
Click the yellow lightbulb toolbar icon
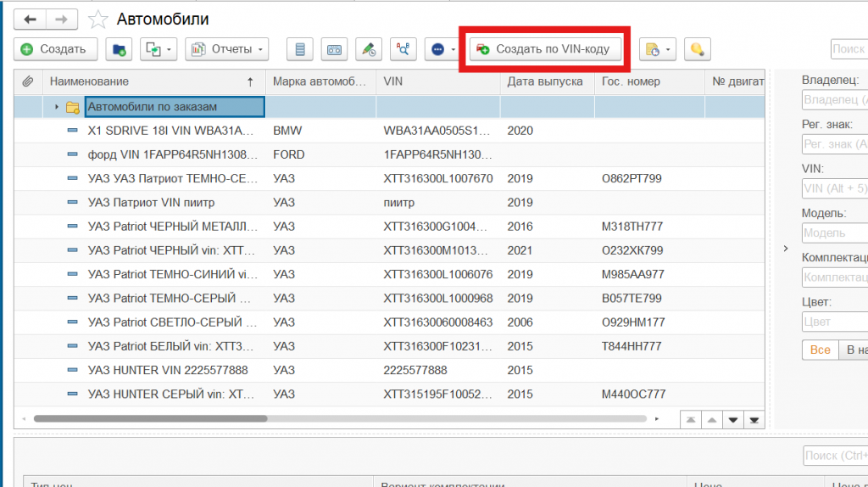(x=698, y=49)
